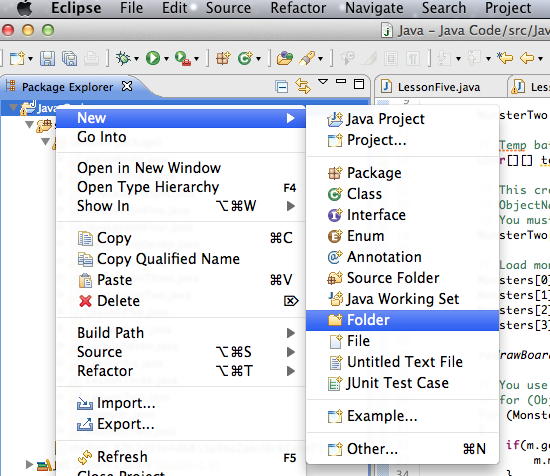This screenshot has height=476, width=550.
Task: Open the Project menu
Action: coord(508,8)
